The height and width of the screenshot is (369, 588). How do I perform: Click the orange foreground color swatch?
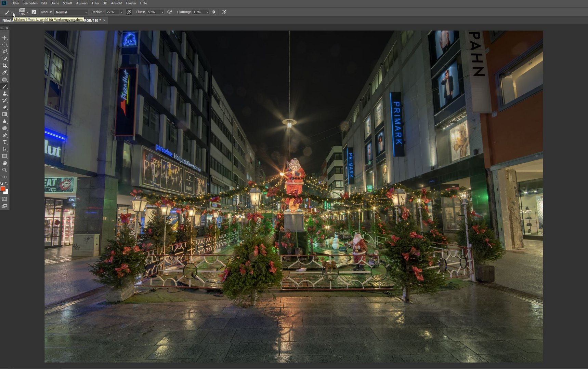(3, 189)
